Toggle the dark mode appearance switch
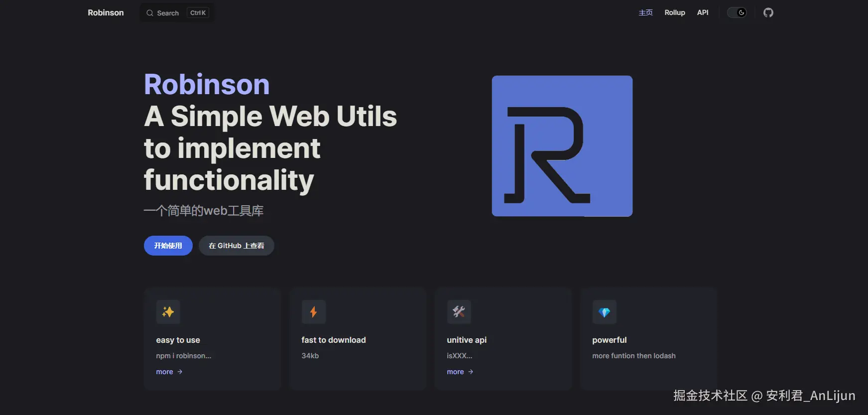 (x=737, y=13)
